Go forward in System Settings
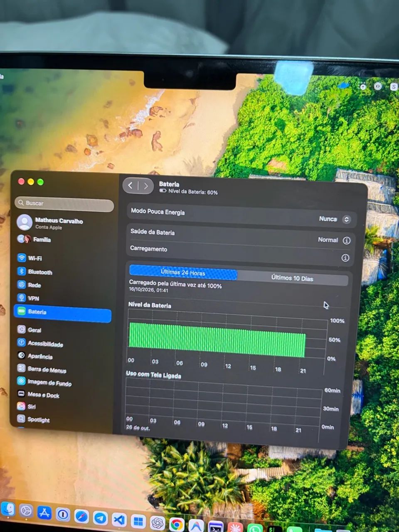The height and width of the screenshot is (532, 399). click(x=146, y=186)
